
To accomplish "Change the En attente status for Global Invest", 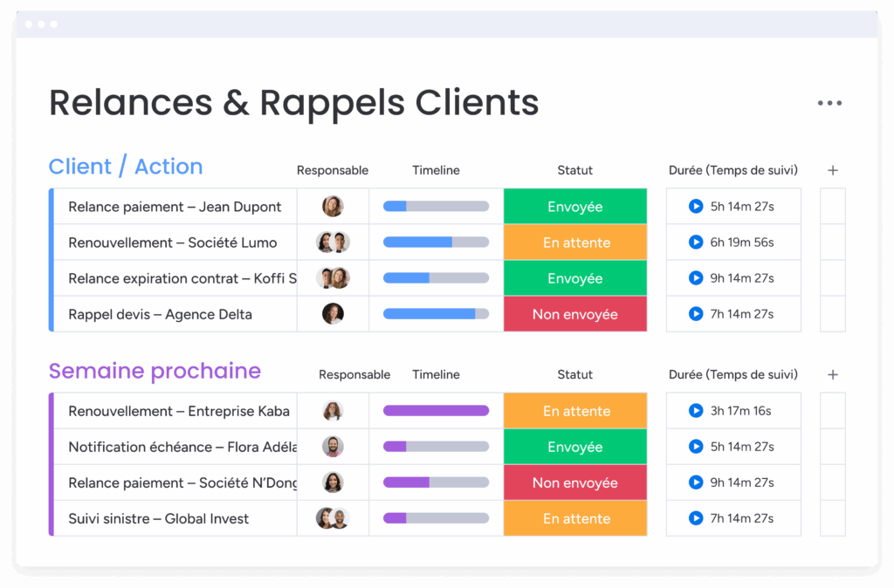I will pyautogui.click(x=574, y=518).
